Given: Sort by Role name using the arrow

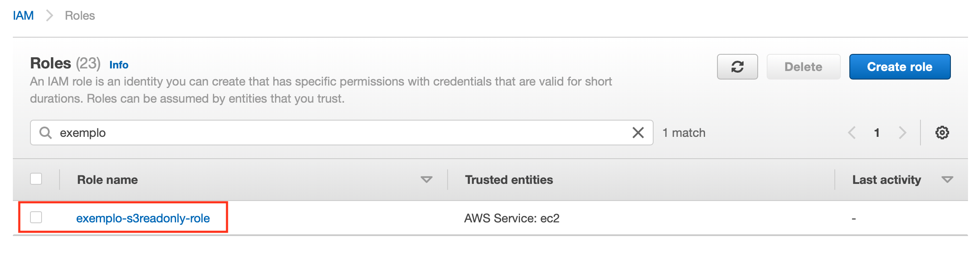Looking at the screenshot, I should click(426, 180).
